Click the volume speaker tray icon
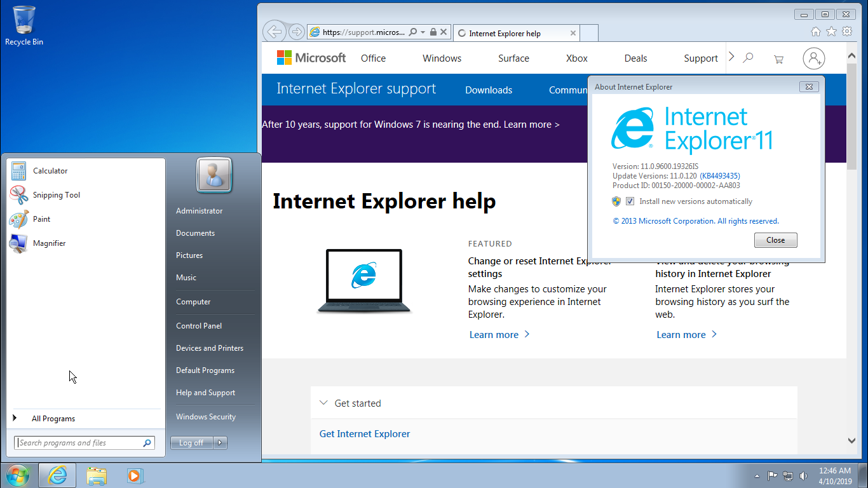This screenshot has width=868, height=488. 804,475
